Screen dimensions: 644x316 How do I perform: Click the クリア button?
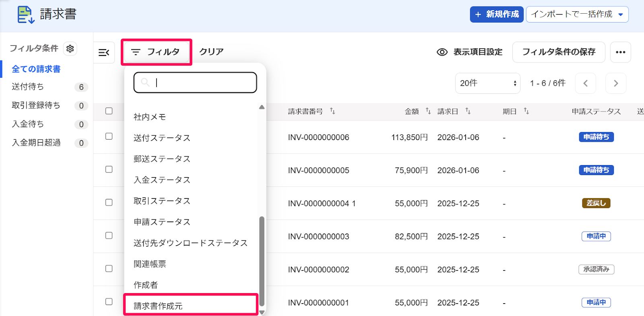[x=211, y=52]
